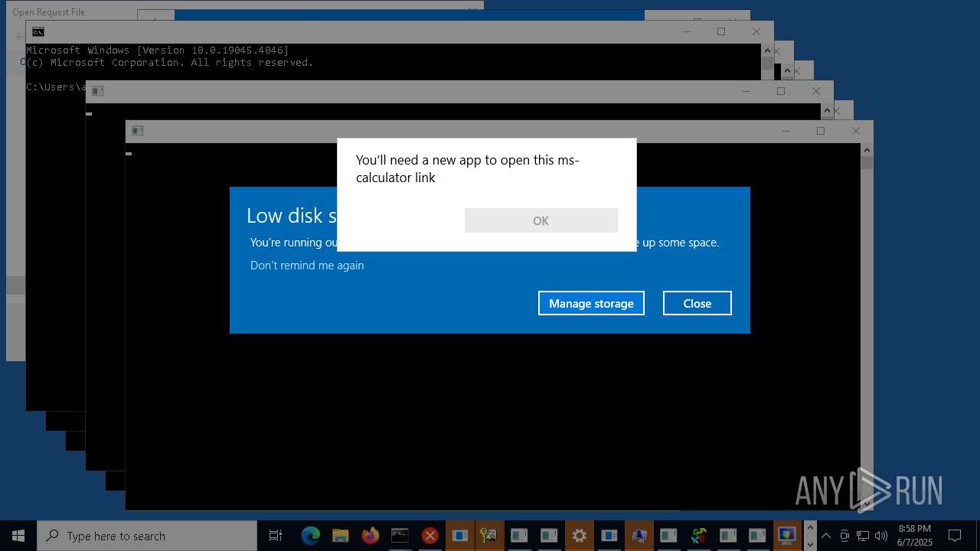This screenshot has width=980, height=551.
Task: Open Task View from the taskbar
Action: click(x=276, y=536)
